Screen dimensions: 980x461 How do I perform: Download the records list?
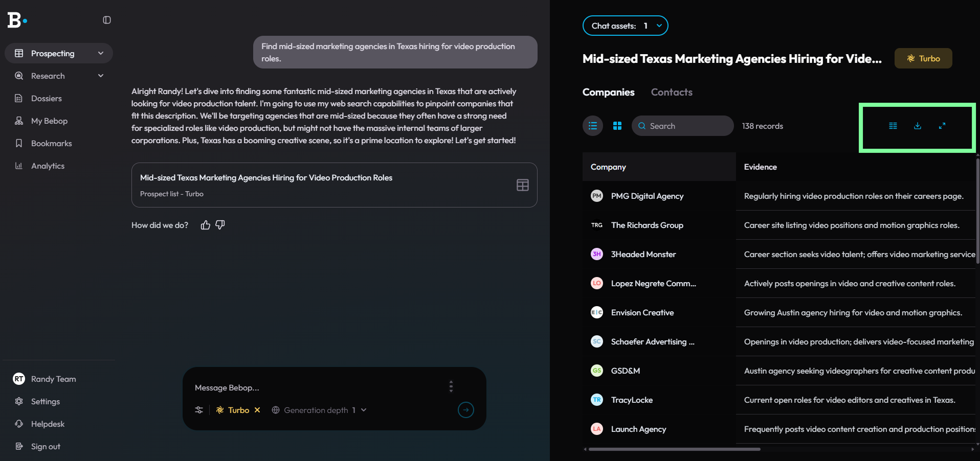(x=918, y=126)
